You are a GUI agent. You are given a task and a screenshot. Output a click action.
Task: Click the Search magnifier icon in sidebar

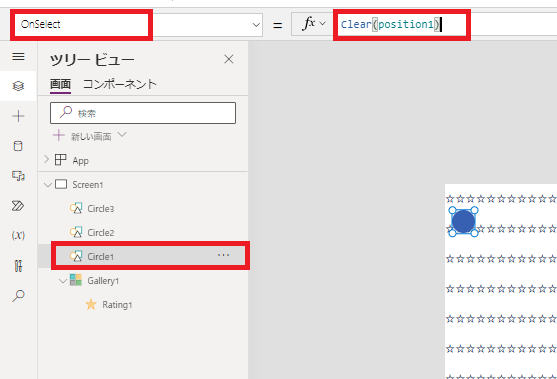(18, 296)
